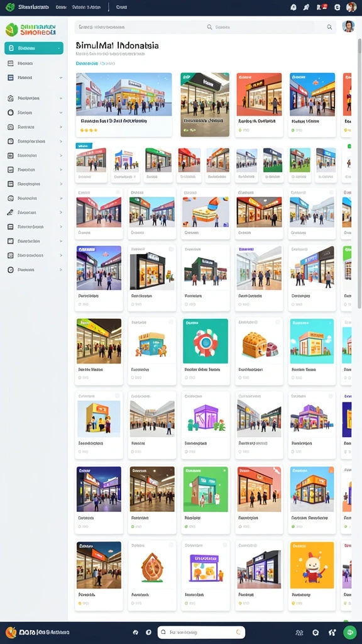
Task: Switch to the teal tab under SimulMal Indonatsia
Action: point(87,64)
